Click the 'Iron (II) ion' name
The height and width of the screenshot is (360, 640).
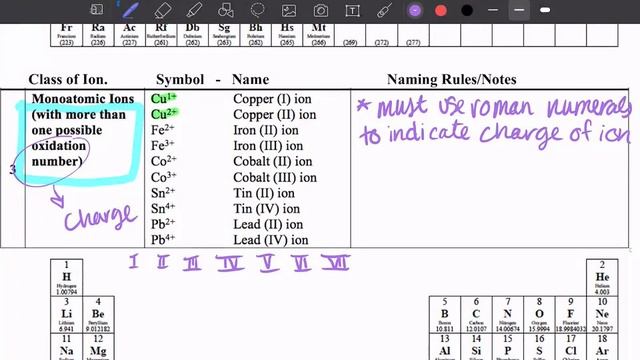click(266, 130)
